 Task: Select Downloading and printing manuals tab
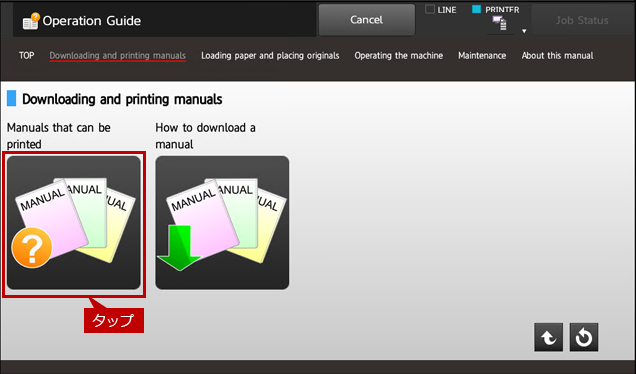[x=118, y=56]
